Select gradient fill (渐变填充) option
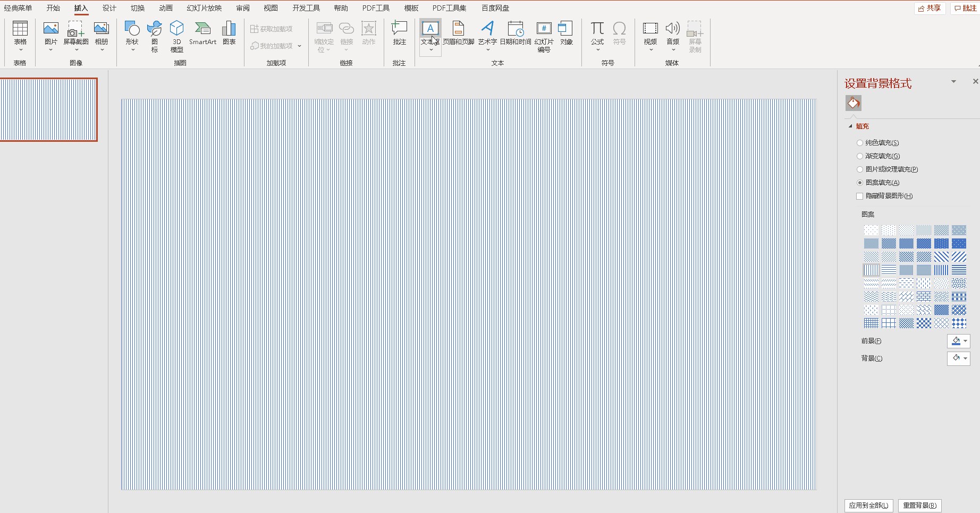Viewport: 980px width, 513px height. click(x=860, y=156)
